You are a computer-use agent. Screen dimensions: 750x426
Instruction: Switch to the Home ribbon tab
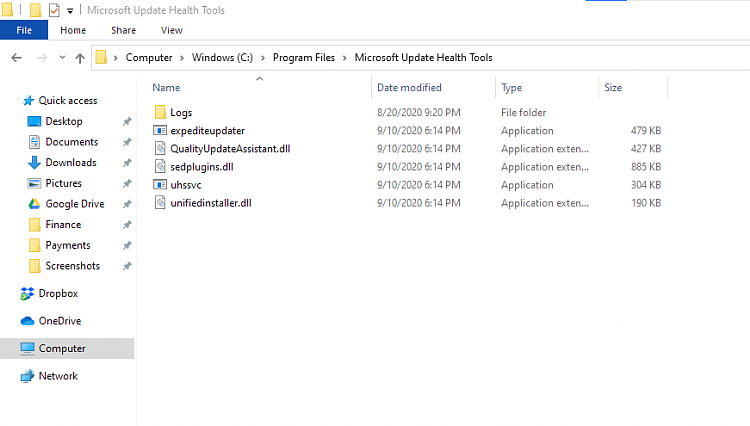point(73,30)
